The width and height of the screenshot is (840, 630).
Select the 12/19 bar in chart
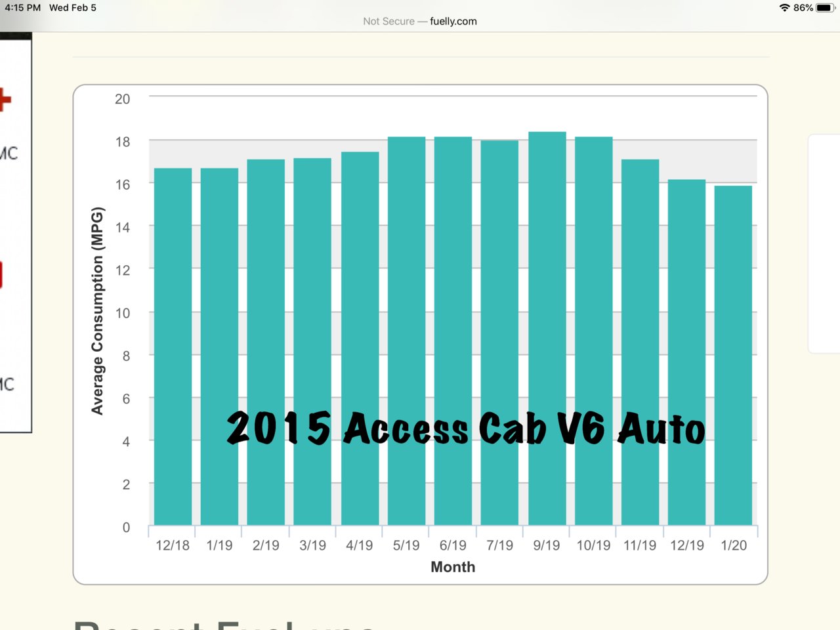click(686, 352)
